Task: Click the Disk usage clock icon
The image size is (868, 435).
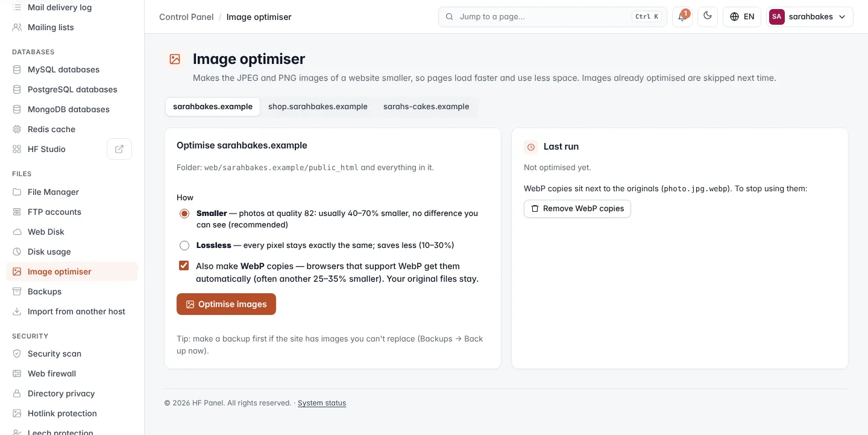Action: [x=17, y=252]
